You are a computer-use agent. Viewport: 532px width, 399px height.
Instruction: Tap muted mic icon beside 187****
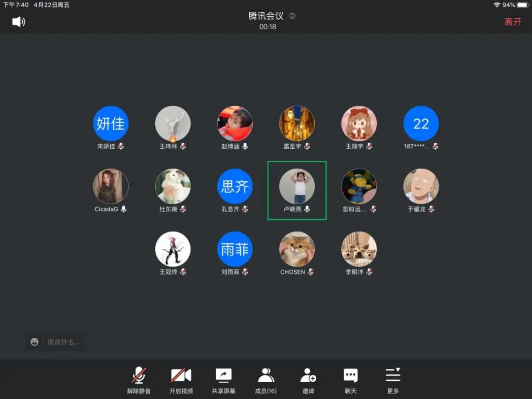pos(435,146)
